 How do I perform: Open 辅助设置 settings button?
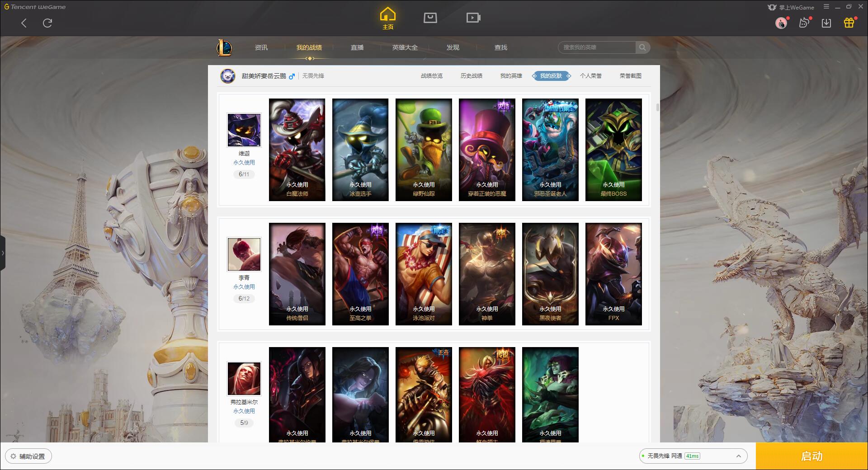tap(28, 456)
